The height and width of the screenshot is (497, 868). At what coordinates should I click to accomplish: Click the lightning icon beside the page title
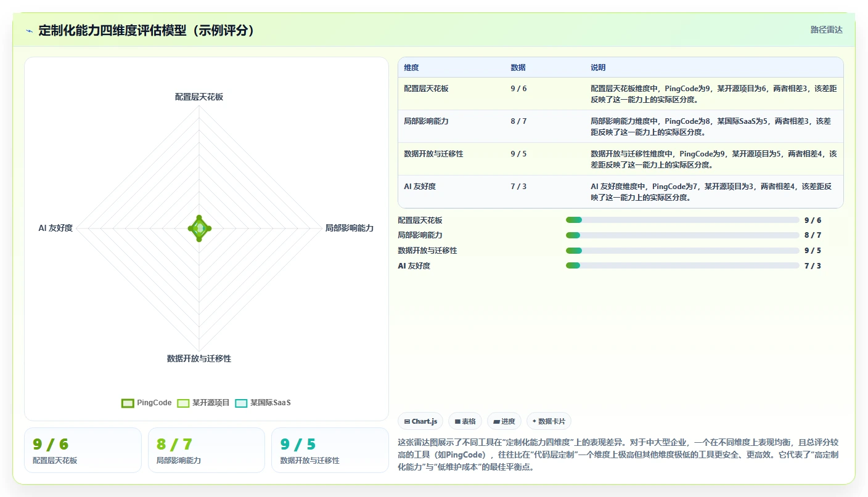click(x=29, y=31)
